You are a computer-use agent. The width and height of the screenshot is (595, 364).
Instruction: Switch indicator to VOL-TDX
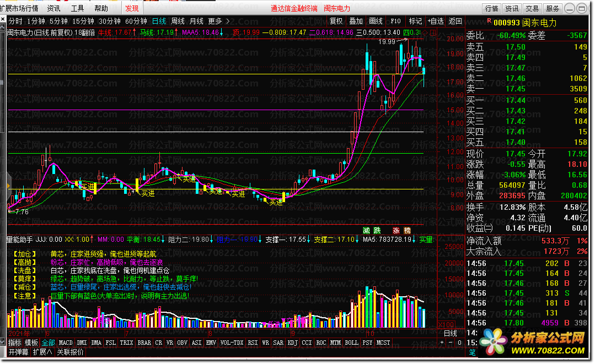(232, 343)
